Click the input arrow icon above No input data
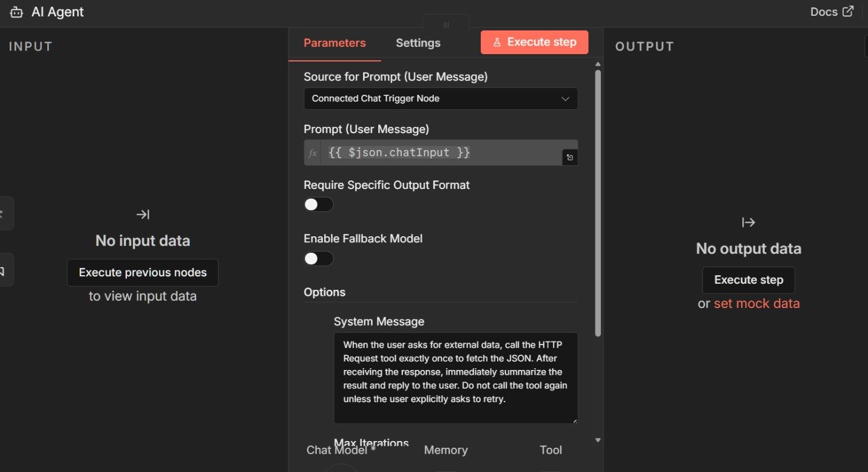The image size is (868, 472). click(143, 214)
